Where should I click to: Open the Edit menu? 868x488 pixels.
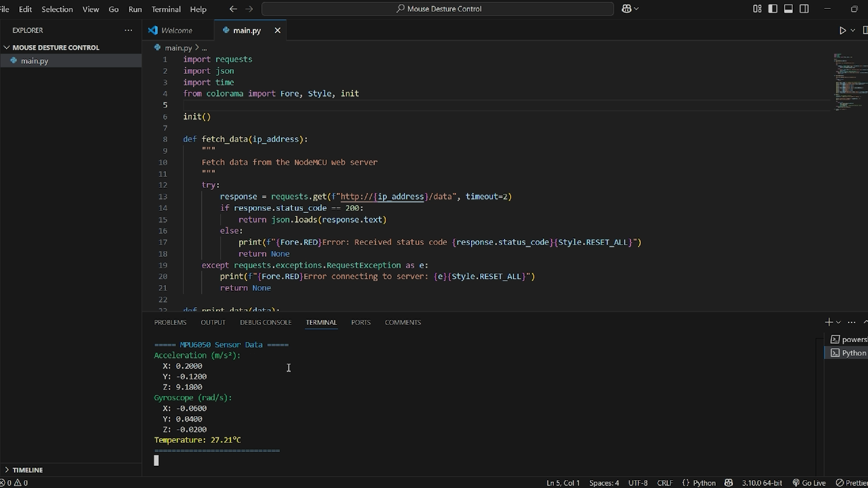(x=25, y=9)
